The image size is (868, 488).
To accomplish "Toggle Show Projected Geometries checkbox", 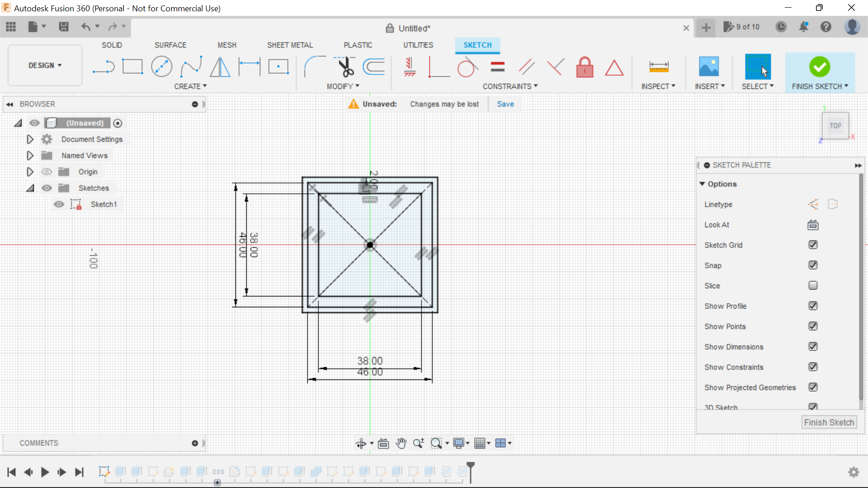I will pyautogui.click(x=813, y=387).
